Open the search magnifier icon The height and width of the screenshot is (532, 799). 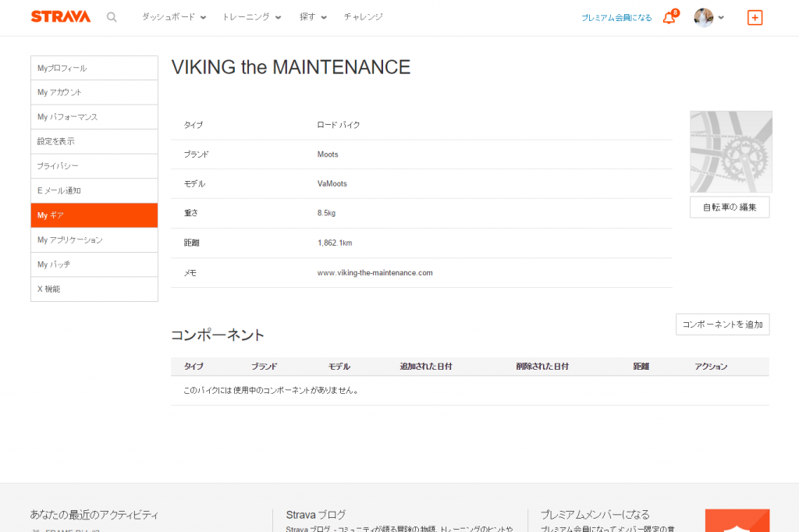[x=112, y=17]
